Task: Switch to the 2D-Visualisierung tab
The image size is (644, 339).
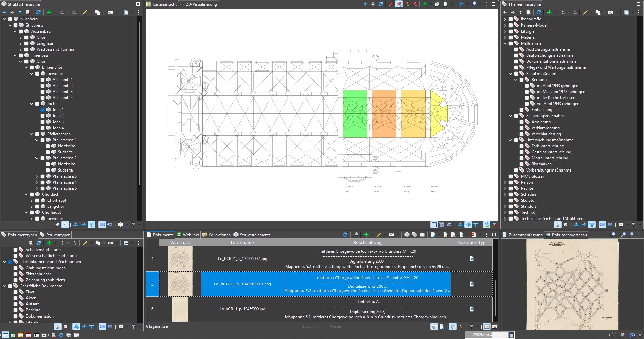Action: (x=201, y=4)
